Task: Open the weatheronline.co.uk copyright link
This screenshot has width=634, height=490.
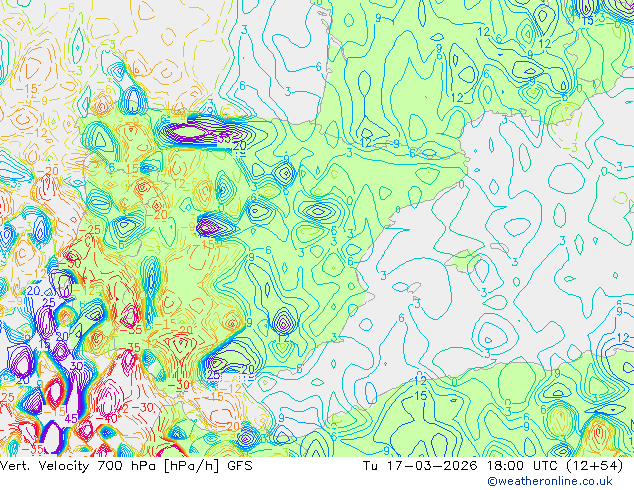Action: 550,481
